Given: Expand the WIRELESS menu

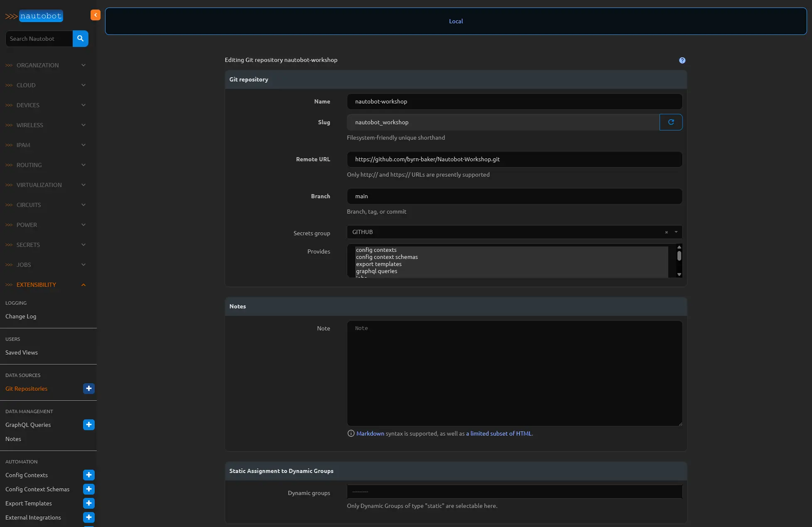Looking at the screenshot, I should pyautogui.click(x=46, y=125).
